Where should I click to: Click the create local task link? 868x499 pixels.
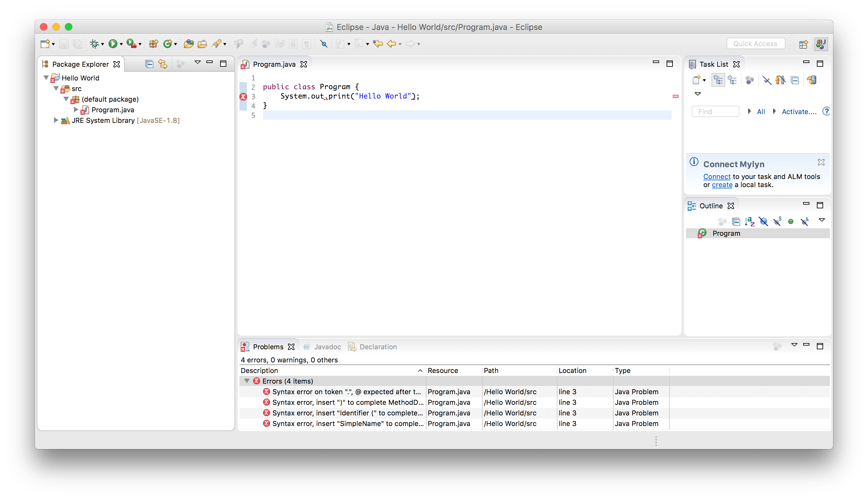point(722,185)
